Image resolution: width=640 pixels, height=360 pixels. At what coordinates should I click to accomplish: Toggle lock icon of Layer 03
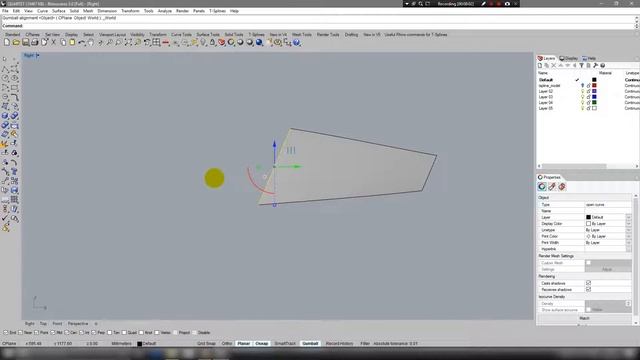click(x=588, y=97)
